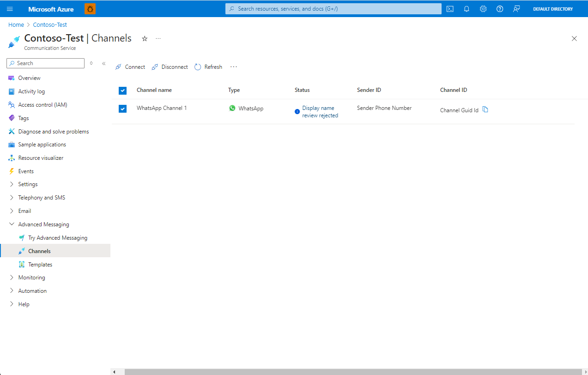Select the WhatsApp Channel 1 name cell
This screenshot has width=588, height=375.
[x=162, y=108]
